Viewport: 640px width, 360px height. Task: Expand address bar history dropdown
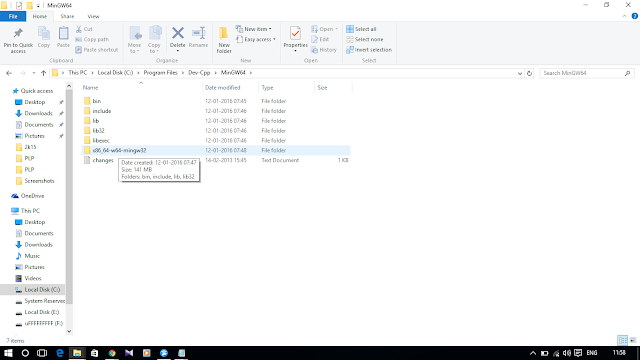pyautogui.click(x=520, y=73)
